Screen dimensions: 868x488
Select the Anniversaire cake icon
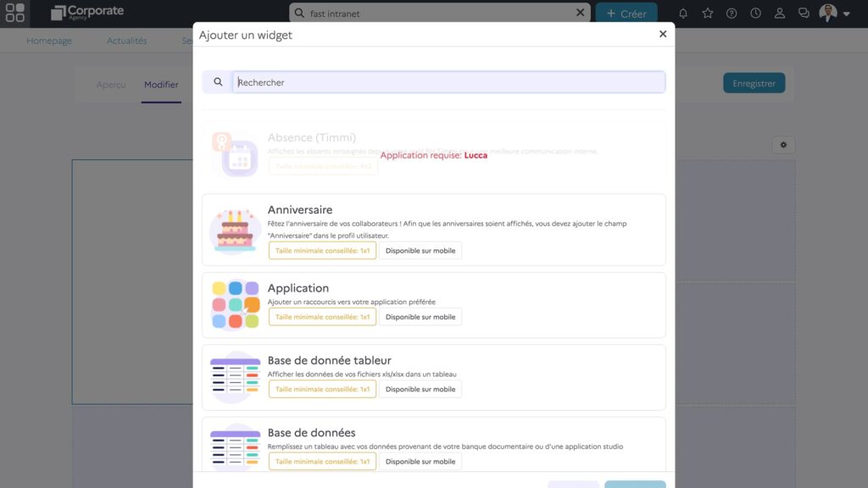pos(236,230)
